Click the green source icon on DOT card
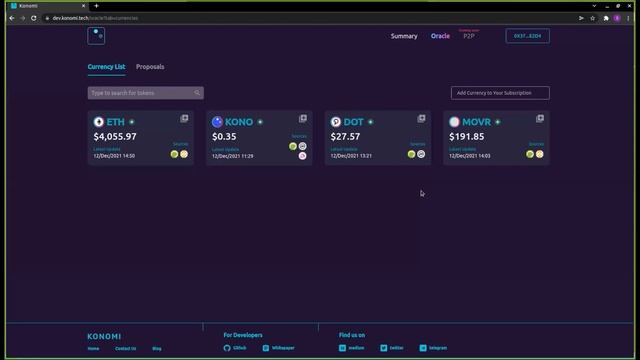 411,154
